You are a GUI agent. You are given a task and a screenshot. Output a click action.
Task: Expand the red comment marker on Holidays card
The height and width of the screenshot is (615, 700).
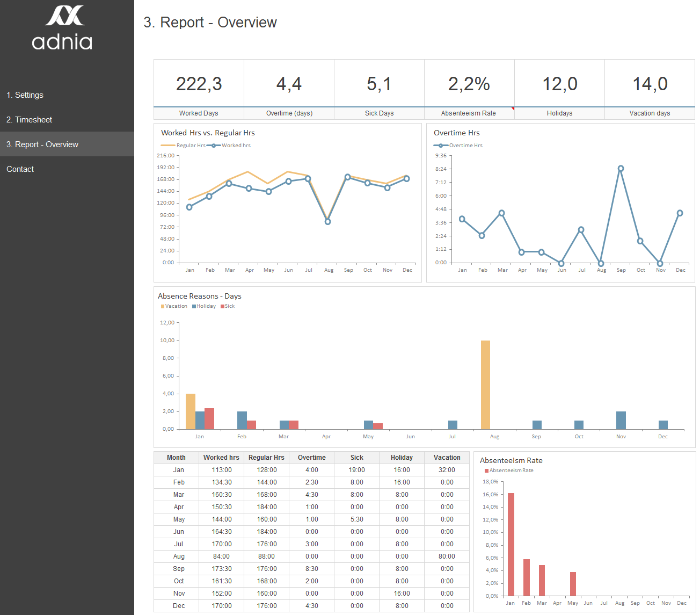(514, 108)
